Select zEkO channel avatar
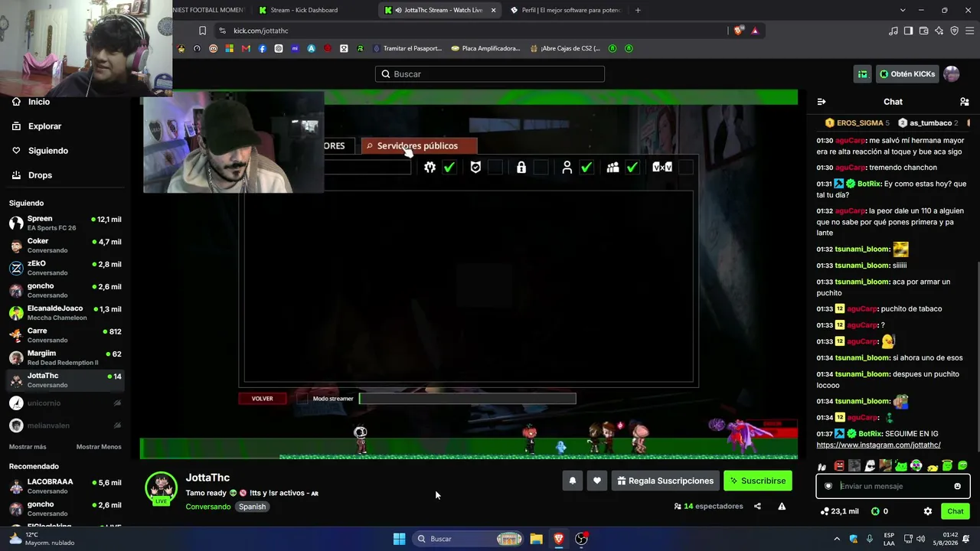This screenshot has height=551, width=980. pyautogui.click(x=16, y=268)
